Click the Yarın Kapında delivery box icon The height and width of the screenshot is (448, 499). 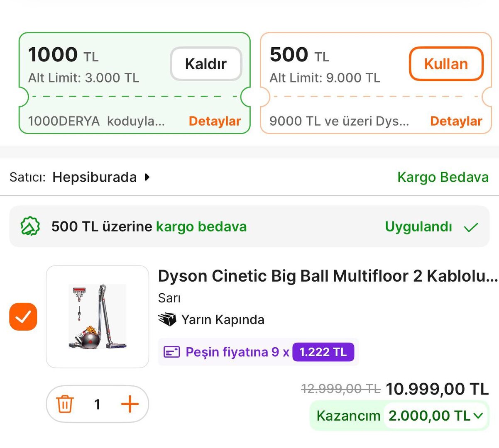[167, 319]
